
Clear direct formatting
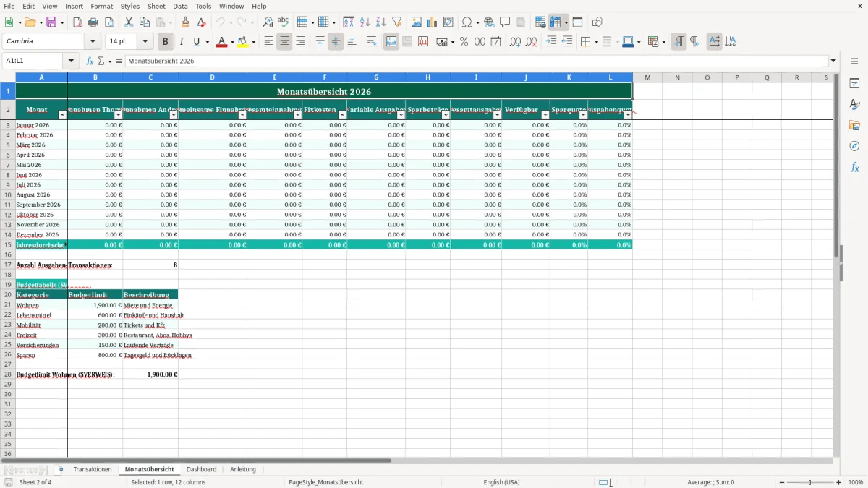click(x=201, y=22)
